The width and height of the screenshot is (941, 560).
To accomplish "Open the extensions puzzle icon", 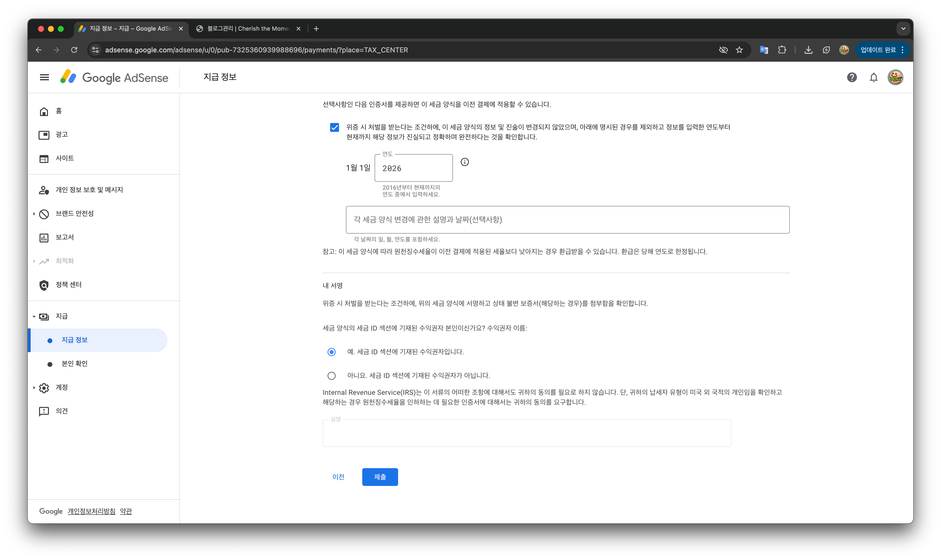I will pos(782,50).
